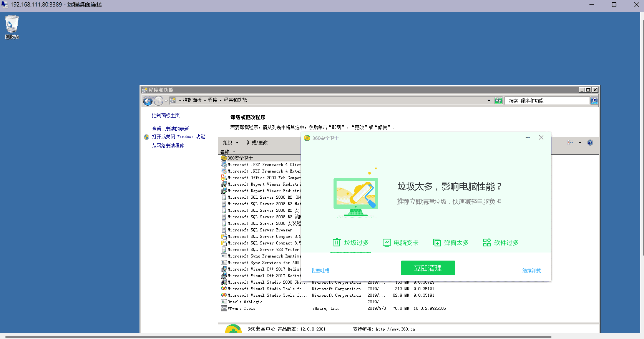This screenshot has height=339, width=644.
Task: Click 卸载/更改 in the toolbar
Action: click(x=257, y=143)
